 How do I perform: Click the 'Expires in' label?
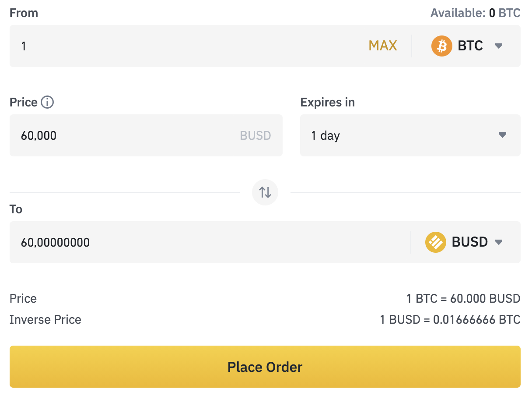(327, 103)
